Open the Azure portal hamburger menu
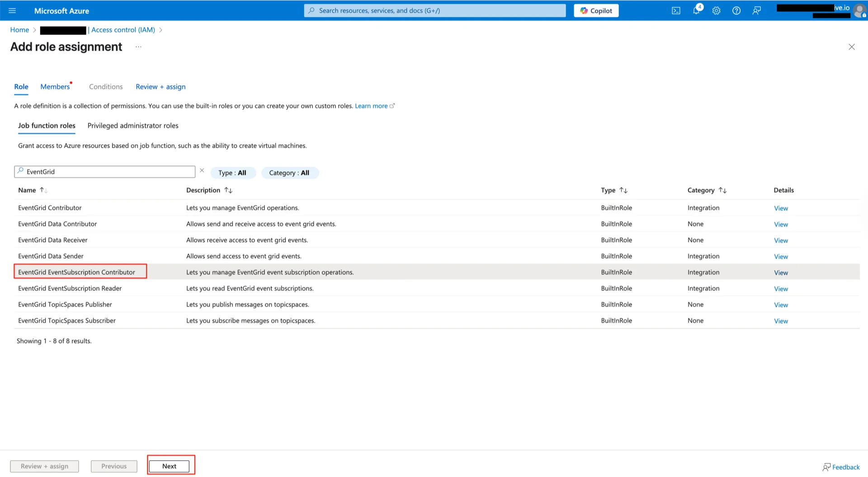The image size is (868, 477). (x=12, y=10)
